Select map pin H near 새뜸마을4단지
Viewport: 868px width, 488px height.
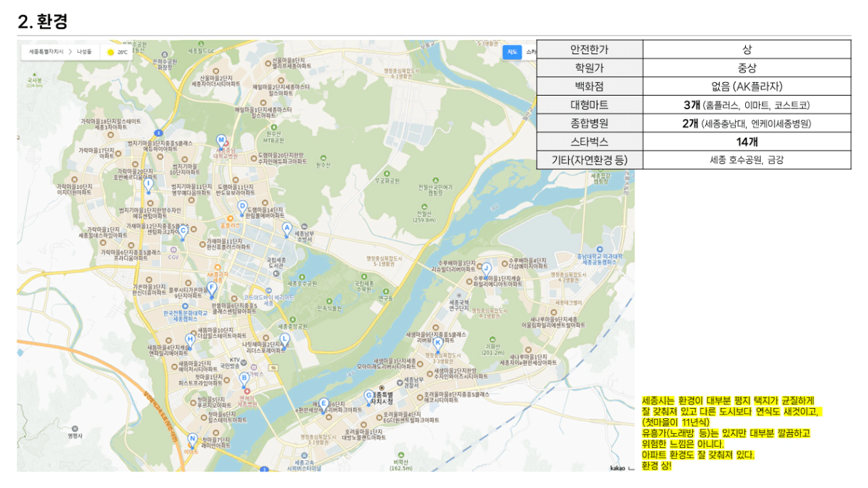[x=190, y=341]
